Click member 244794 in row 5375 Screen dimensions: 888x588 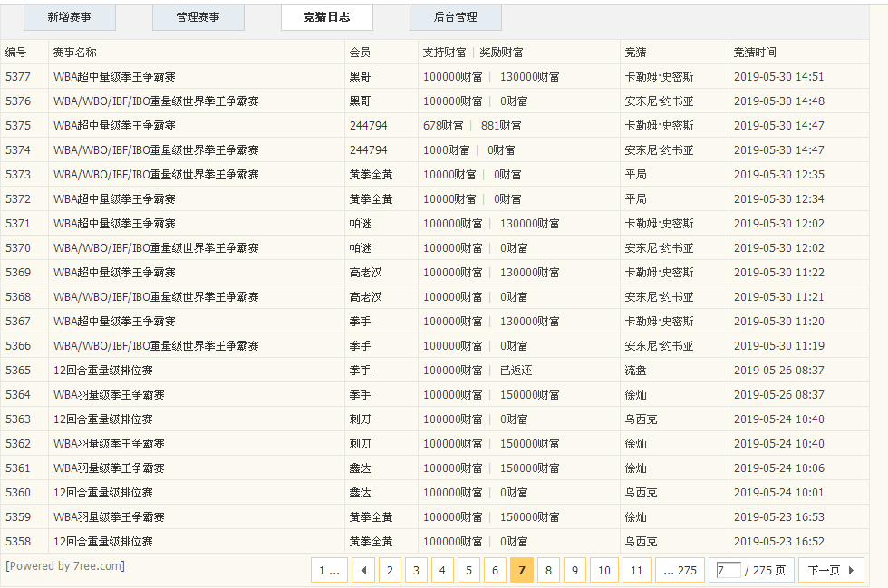pyautogui.click(x=369, y=125)
